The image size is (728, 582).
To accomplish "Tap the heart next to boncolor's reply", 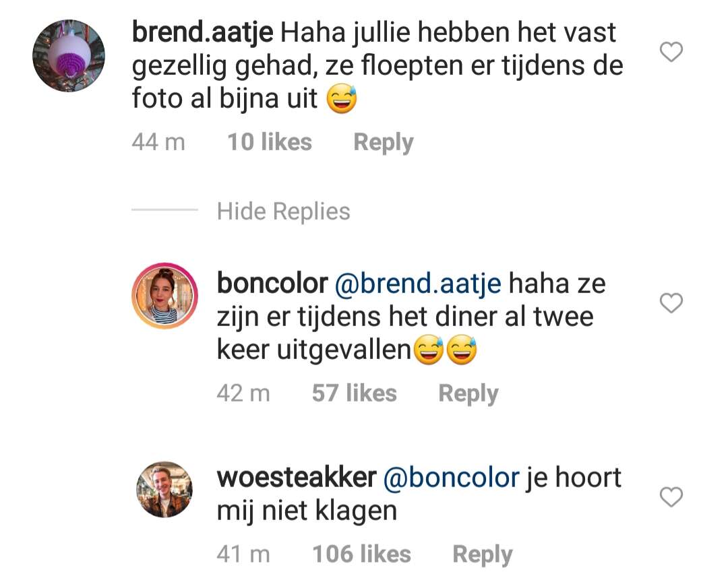I will 671,303.
